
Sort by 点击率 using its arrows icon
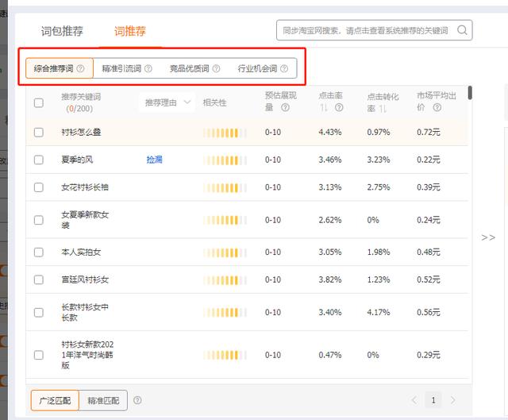pyautogui.click(x=324, y=108)
